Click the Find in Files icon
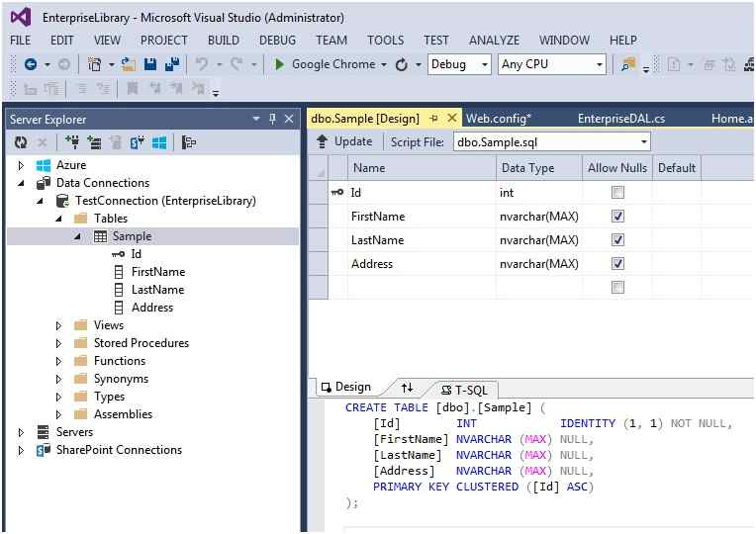756x534 pixels. 627,64
